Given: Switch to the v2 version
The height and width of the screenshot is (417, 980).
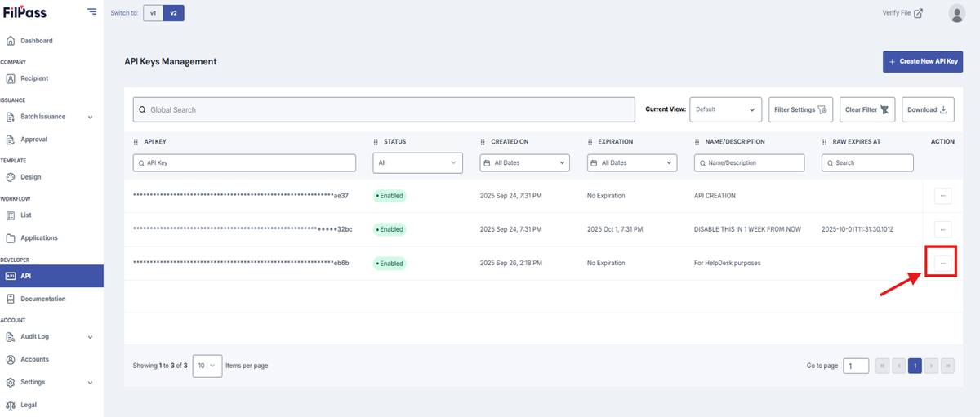Looking at the screenshot, I should (x=173, y=13).
